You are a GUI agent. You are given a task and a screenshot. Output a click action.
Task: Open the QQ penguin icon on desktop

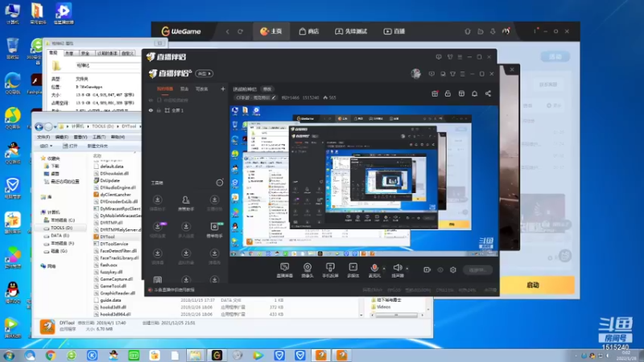click(12, 292)
